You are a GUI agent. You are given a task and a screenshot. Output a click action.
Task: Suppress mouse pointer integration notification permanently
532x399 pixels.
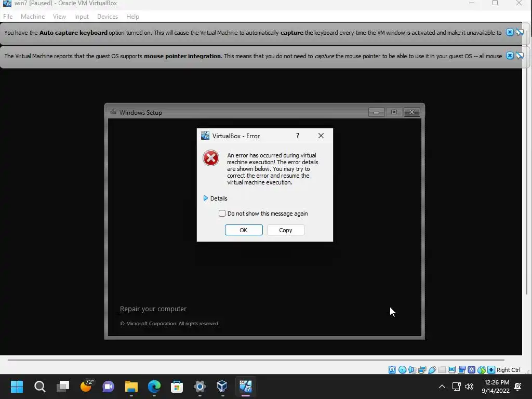[x=520, y=55]
